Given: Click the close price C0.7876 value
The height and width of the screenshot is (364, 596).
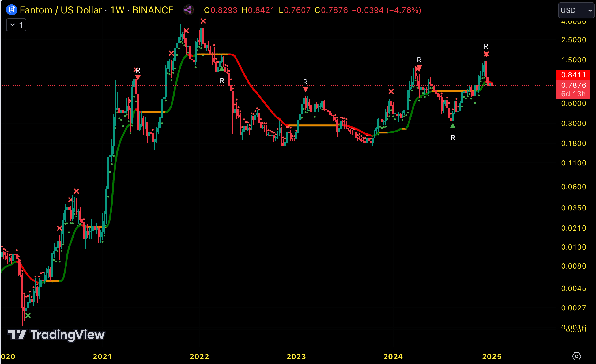Looking at the screenshot, I should point(331,10).
